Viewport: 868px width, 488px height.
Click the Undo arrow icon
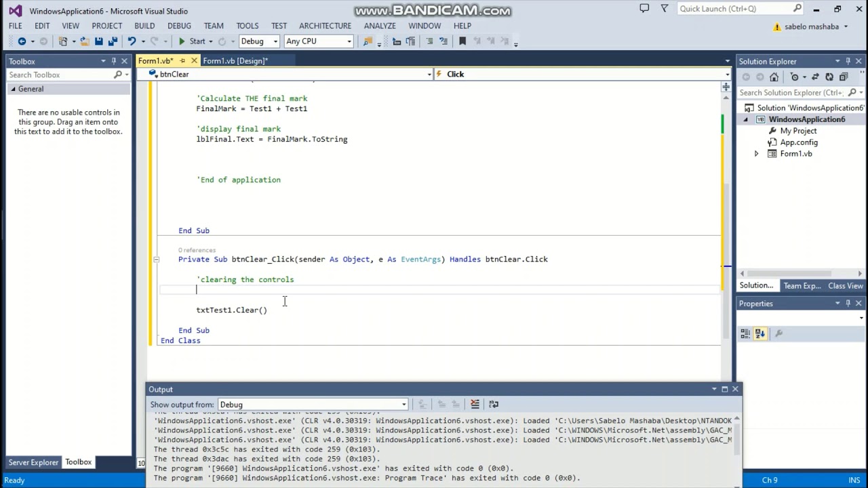[132, 41]
